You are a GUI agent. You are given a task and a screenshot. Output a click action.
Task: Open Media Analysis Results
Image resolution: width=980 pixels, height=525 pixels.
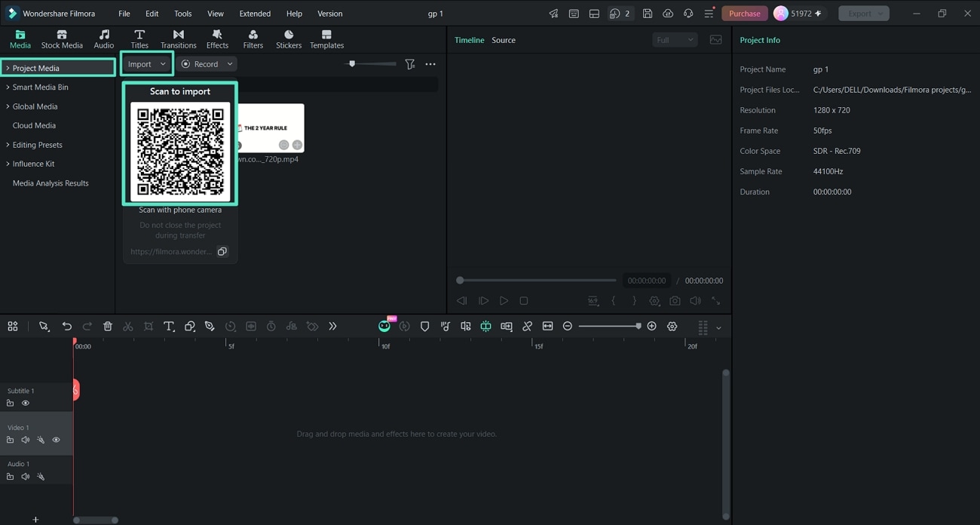click(51, 183)
